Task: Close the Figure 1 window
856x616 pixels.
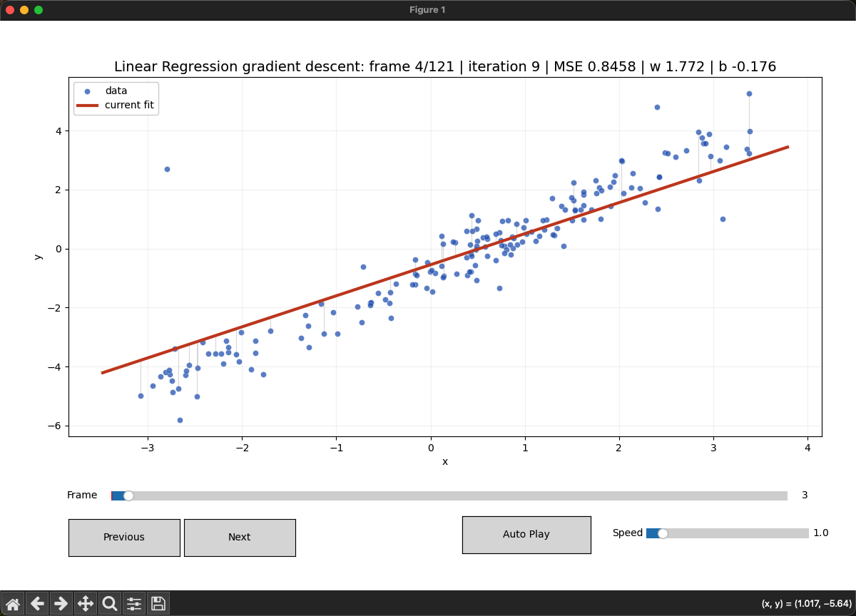Action: pos(10,10)
